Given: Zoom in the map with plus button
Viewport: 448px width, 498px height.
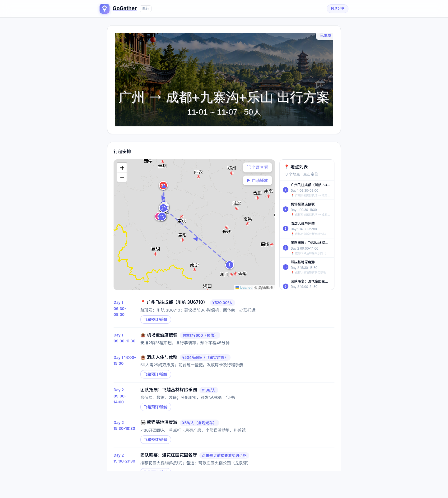Looking at the screenshot, I should 122,168.
